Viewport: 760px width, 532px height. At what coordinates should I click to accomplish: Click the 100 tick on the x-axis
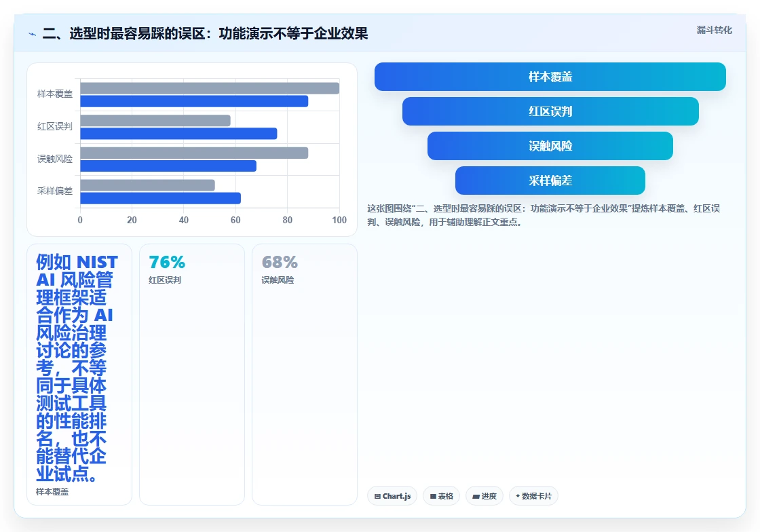click(339, 221)
